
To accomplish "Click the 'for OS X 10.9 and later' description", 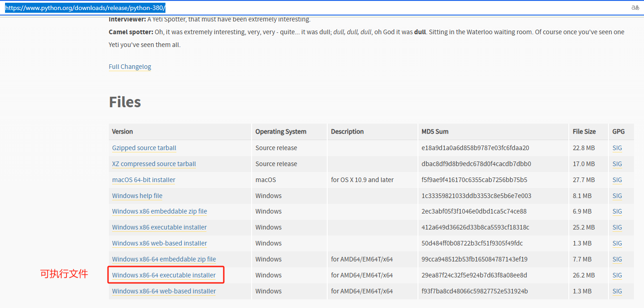I will (362, 180).
